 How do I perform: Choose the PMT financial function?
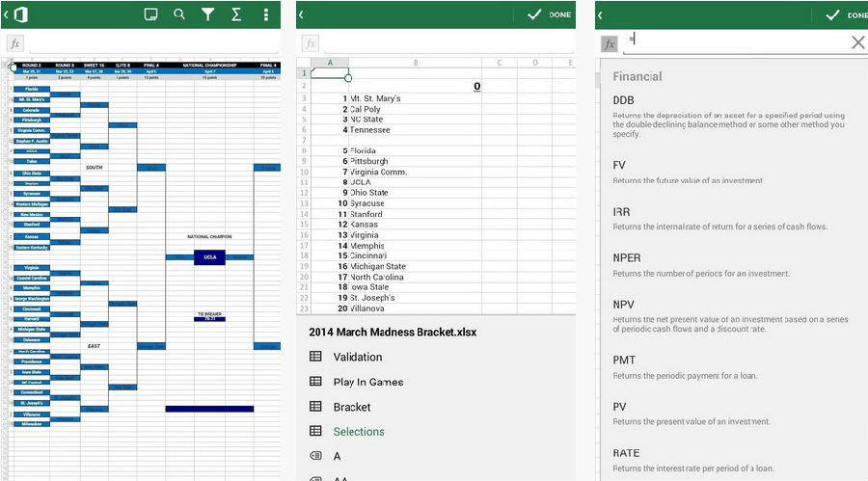click(625, 360)
